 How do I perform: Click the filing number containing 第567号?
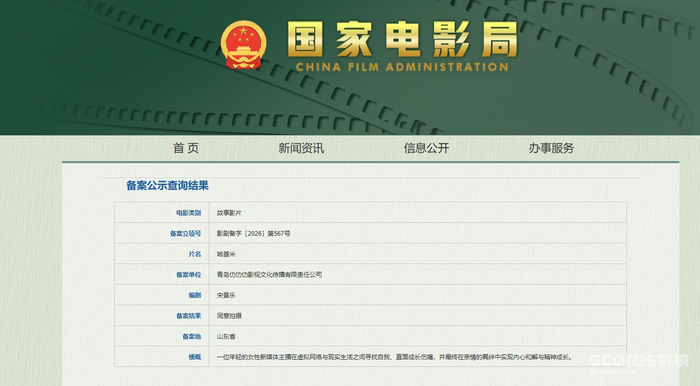point(254,233)
